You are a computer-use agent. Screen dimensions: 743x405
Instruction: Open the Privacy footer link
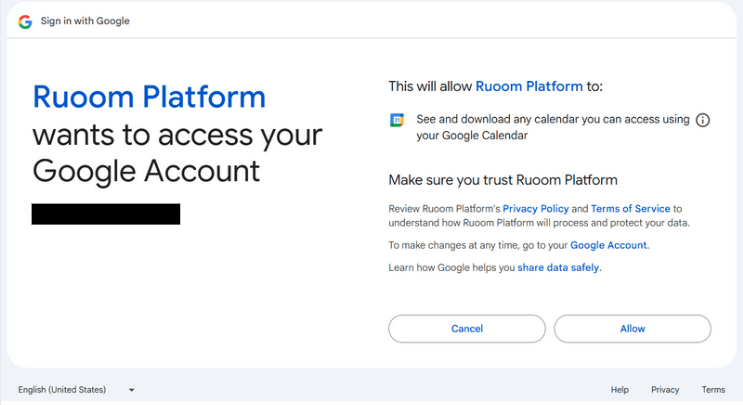tap(665, 390)
